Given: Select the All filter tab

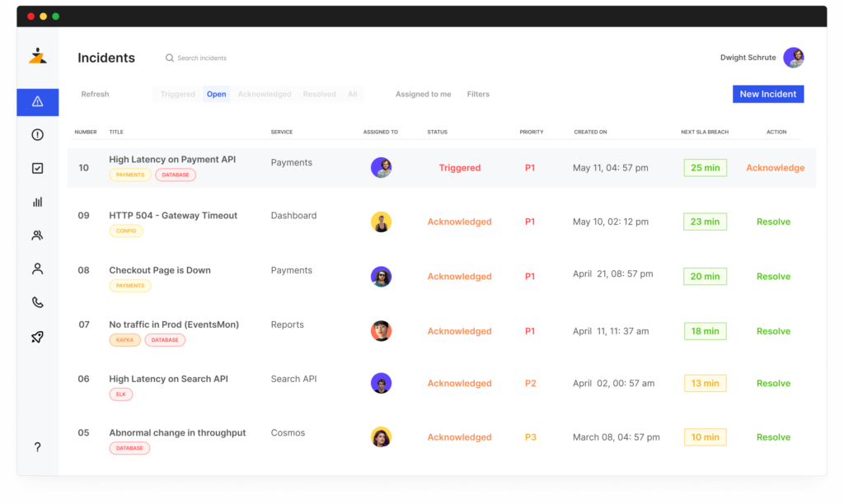Looking at the screenshot, I should click(353, 94).
